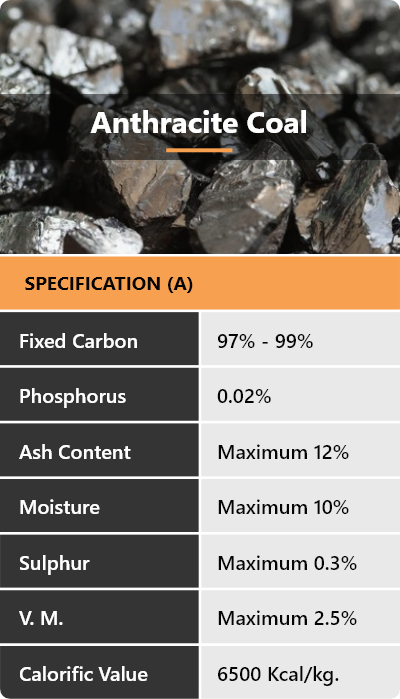Viewport: 400px width, 699px height.
Task: Click the Anthracite Coal title text
Action: coord(199,123)
